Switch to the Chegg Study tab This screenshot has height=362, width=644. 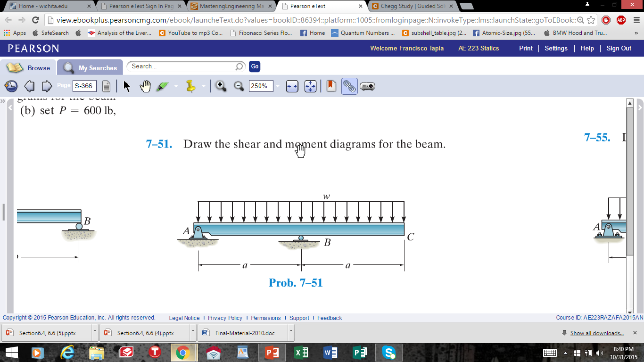point(412,6)
